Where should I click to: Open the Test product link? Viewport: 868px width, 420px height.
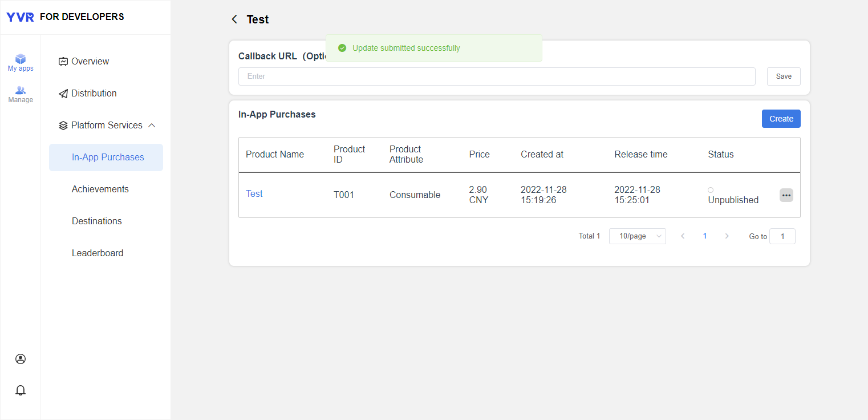[254, 194]
